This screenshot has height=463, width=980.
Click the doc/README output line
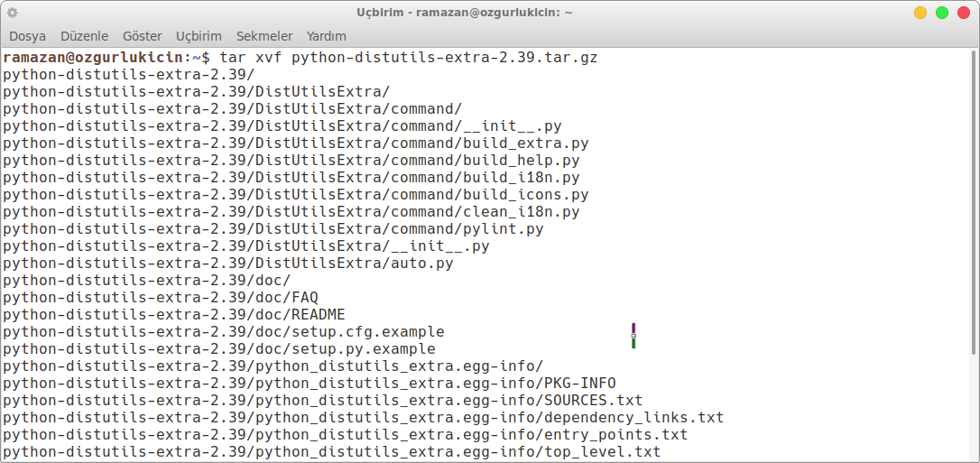174,314
